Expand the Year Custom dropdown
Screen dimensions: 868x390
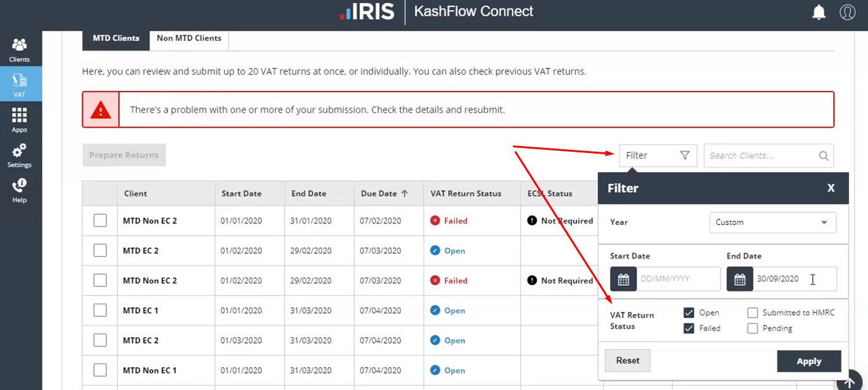pos(773,222)
